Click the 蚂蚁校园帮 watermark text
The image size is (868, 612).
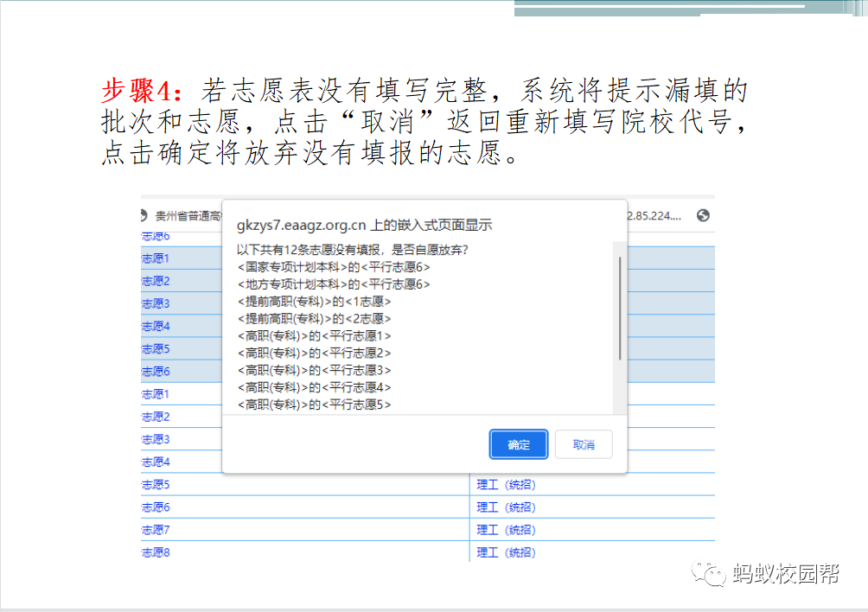click(785, 573)
